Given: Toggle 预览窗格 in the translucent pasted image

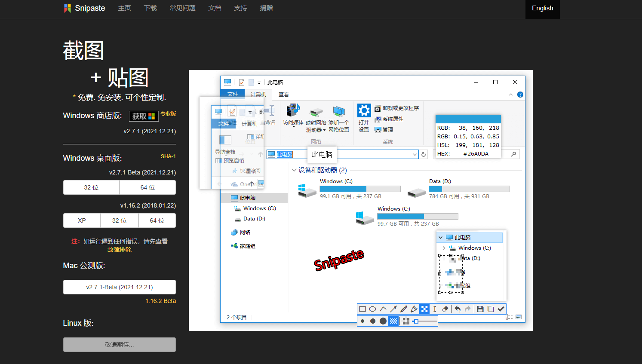Looking at the screenshot, I should tap(230, 161).
